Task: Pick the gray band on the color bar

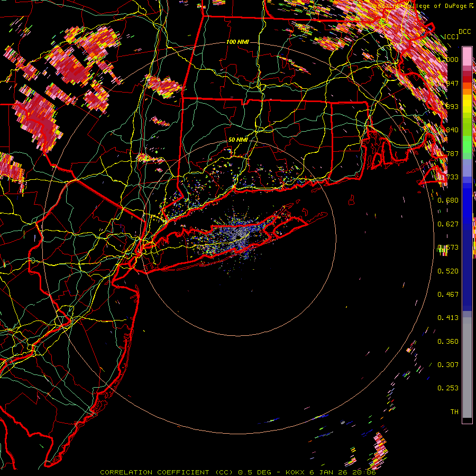Action: coord(467,368)
